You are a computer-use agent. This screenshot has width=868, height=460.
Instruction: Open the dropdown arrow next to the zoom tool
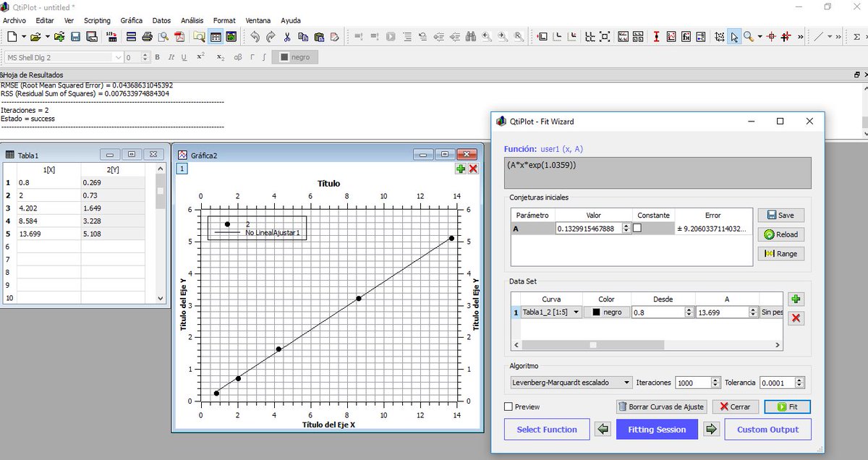[x=759, y=36]
